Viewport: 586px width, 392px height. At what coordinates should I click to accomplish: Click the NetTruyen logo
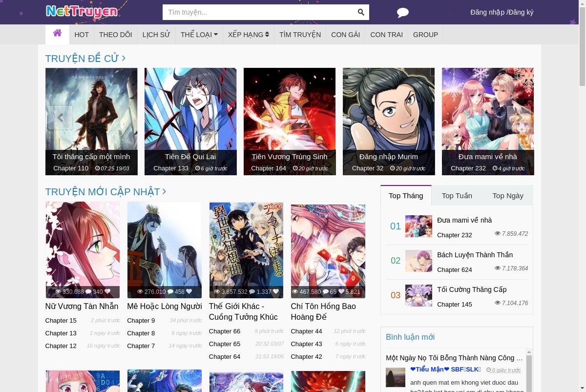pos(82,11)
